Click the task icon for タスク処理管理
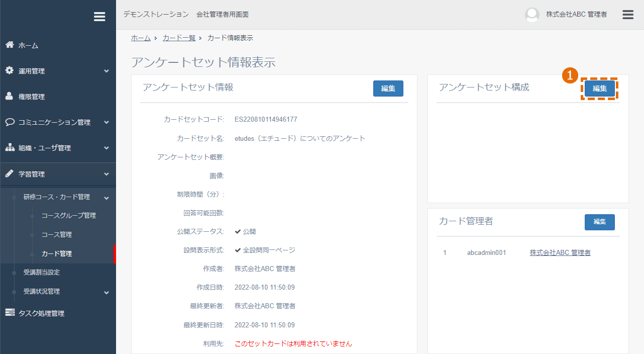This screenshot has width=644, height=354. tap(10, 313)
